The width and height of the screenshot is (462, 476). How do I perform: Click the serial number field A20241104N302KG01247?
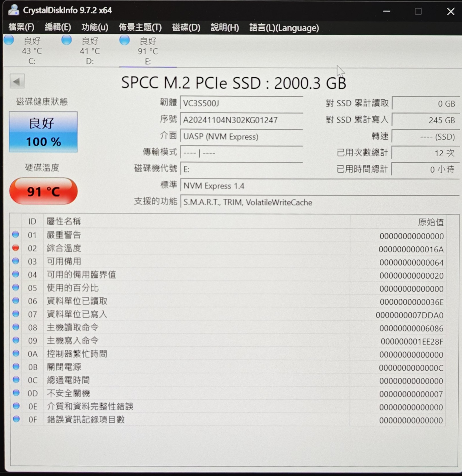coord(241,120)
